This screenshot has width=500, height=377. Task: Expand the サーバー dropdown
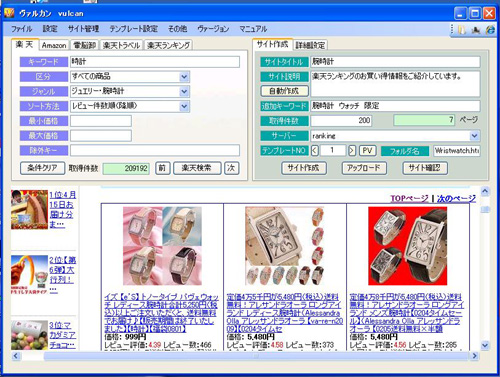pyautogui.click(x=474, y=136)
